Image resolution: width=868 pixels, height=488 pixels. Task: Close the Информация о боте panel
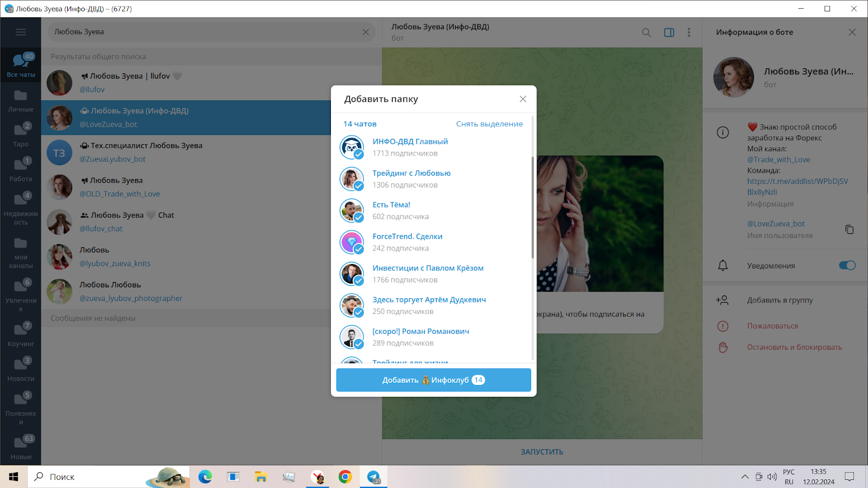tap(852, 32)
